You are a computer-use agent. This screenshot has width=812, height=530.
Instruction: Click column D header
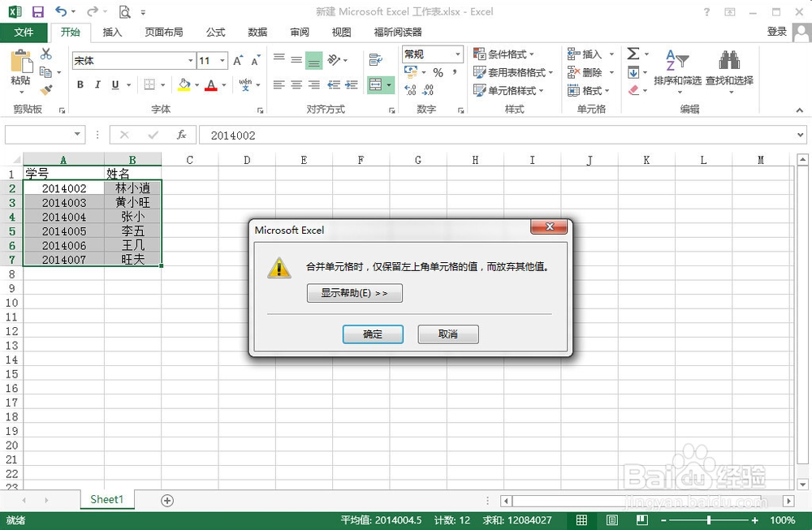click(247, 160)
